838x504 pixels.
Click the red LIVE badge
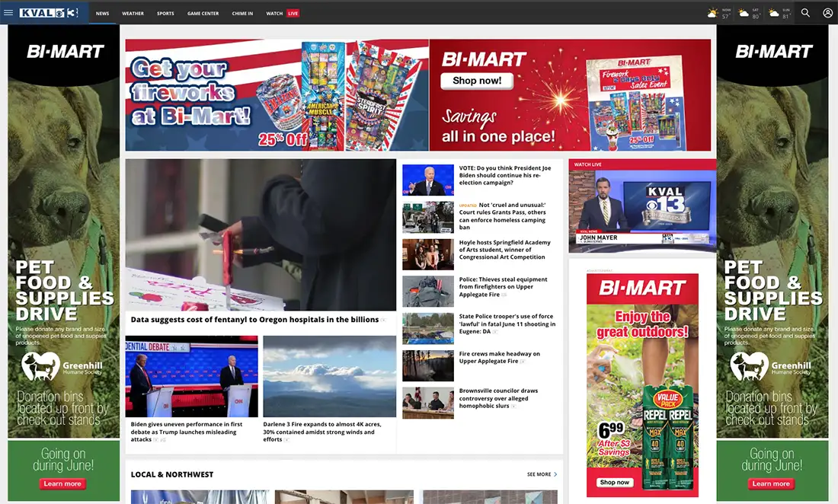pyautogui.click(x=293, y=14)
